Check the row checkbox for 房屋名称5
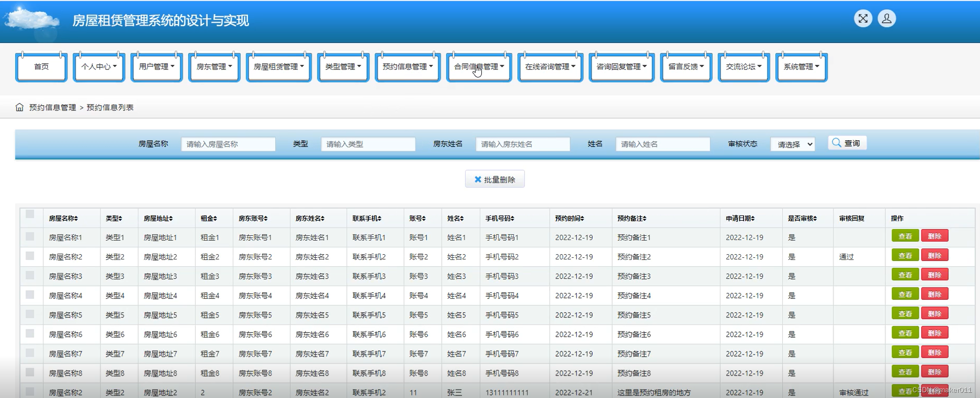 pos(30,314)
